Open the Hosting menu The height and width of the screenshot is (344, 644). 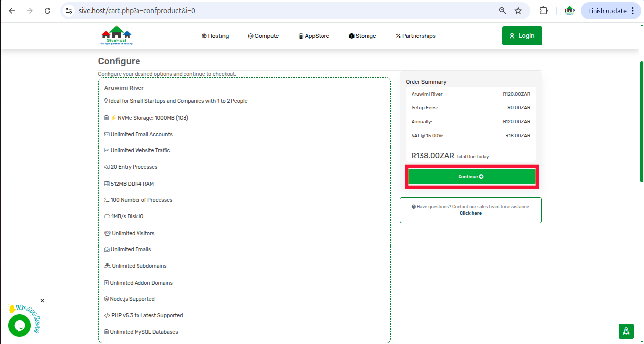215,36
